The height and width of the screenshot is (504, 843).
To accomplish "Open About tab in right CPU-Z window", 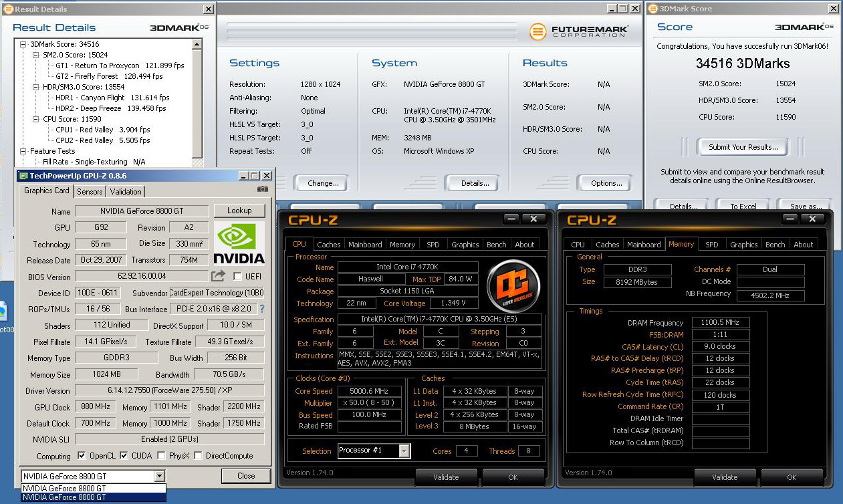I will point(803,245).
